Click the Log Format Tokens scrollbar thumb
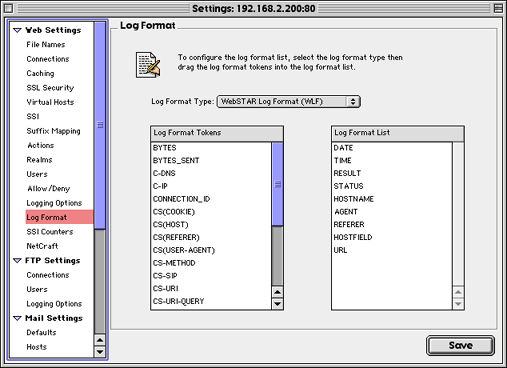The height and width of the screenshot is (368, 507). click(x=277, y=184)
